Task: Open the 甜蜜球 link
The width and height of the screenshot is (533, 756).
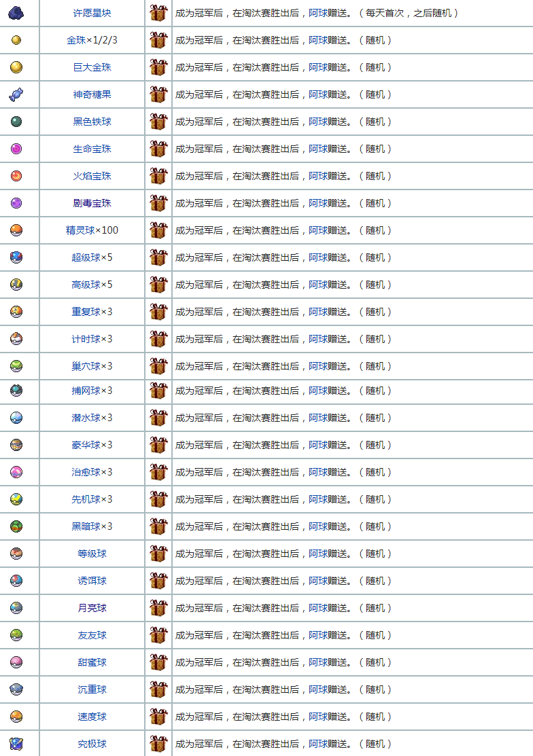Action: [x=92, y=662]
